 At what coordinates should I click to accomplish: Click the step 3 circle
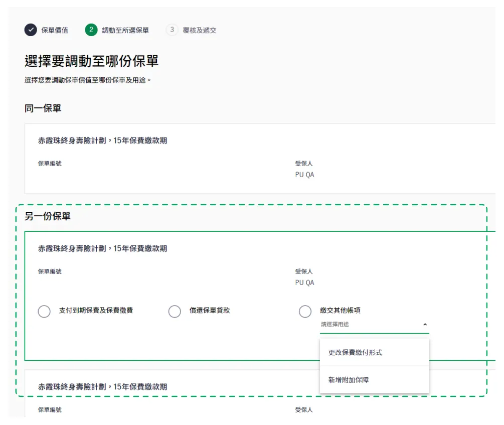click(172, 30)
